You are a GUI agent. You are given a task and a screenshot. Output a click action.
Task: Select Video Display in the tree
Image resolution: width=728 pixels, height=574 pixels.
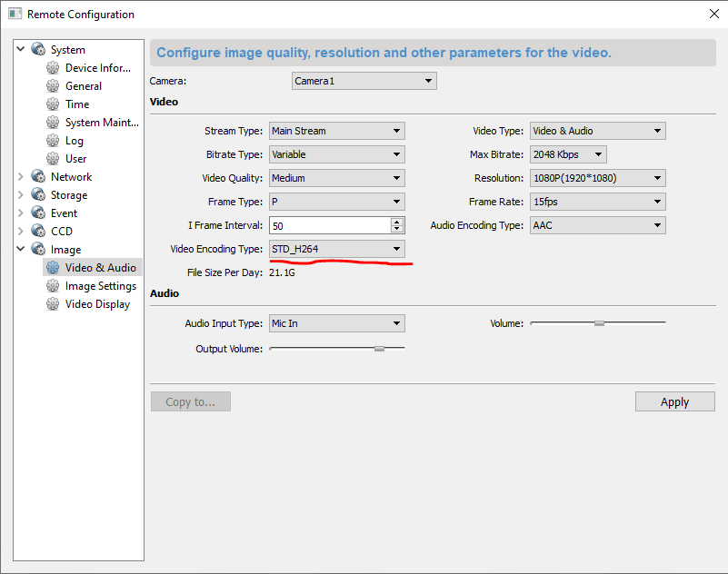click(x=97, y=304)
